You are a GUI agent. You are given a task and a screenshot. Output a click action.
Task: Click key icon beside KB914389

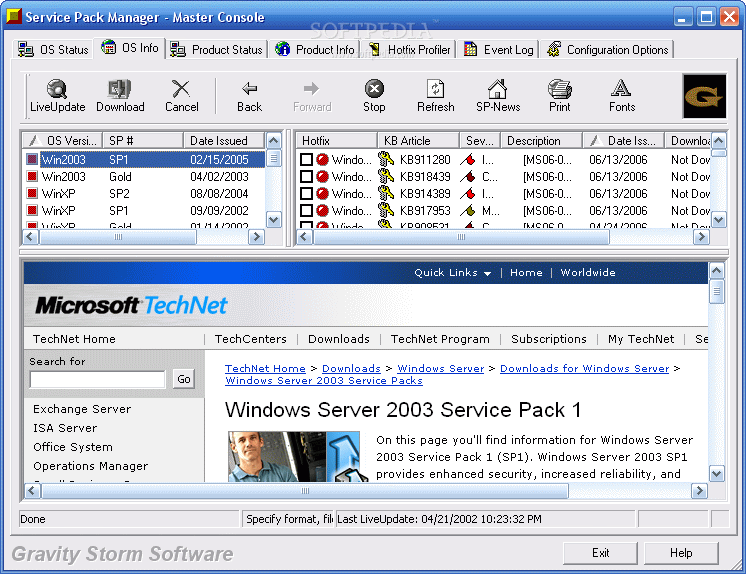(x=386, y=194)
